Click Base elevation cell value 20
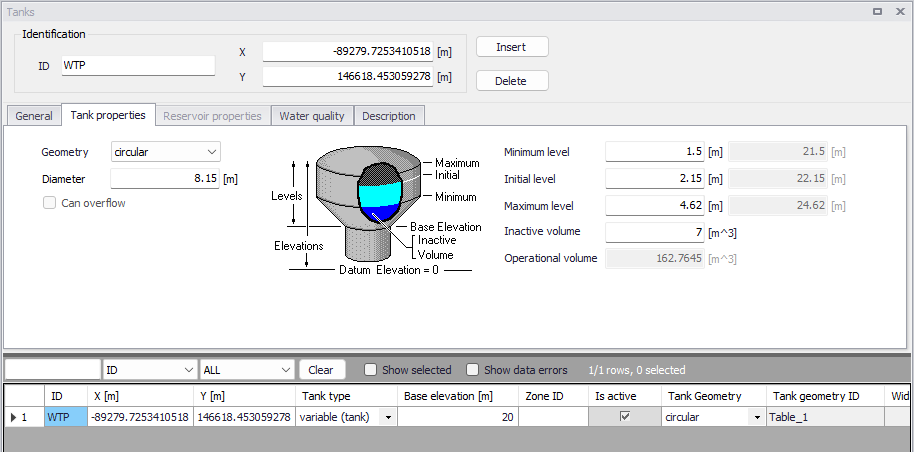Image resolution: width=914 pixels, height=452 pixels. pos(458,417)
